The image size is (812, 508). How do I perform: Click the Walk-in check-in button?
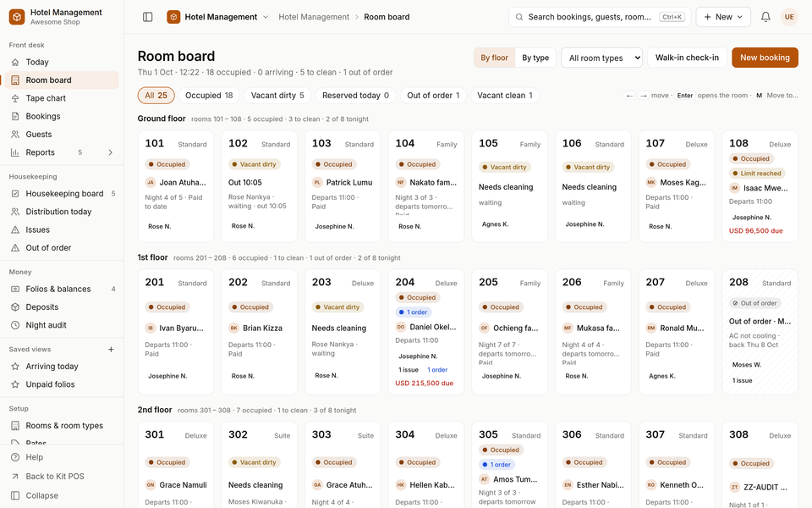tap(687, 58)
